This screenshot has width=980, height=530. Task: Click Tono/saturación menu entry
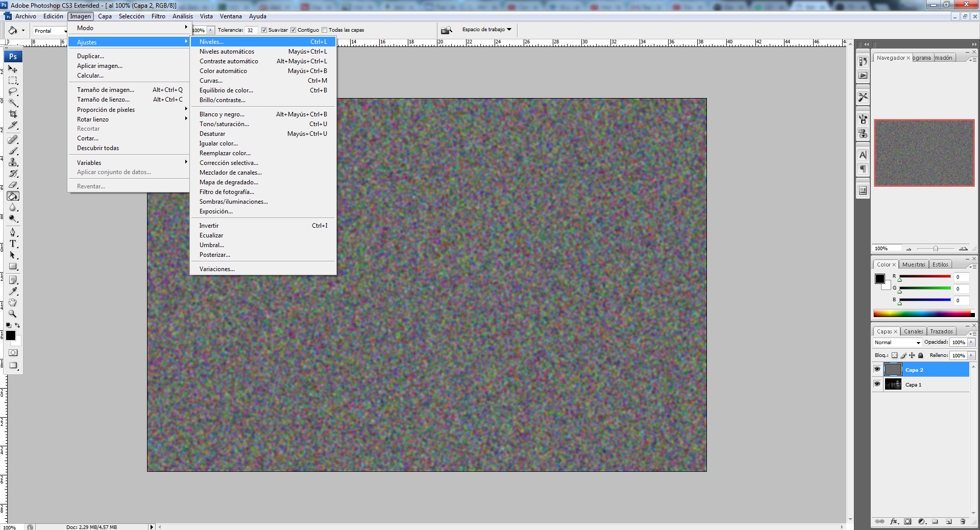(x=224, y=124)
